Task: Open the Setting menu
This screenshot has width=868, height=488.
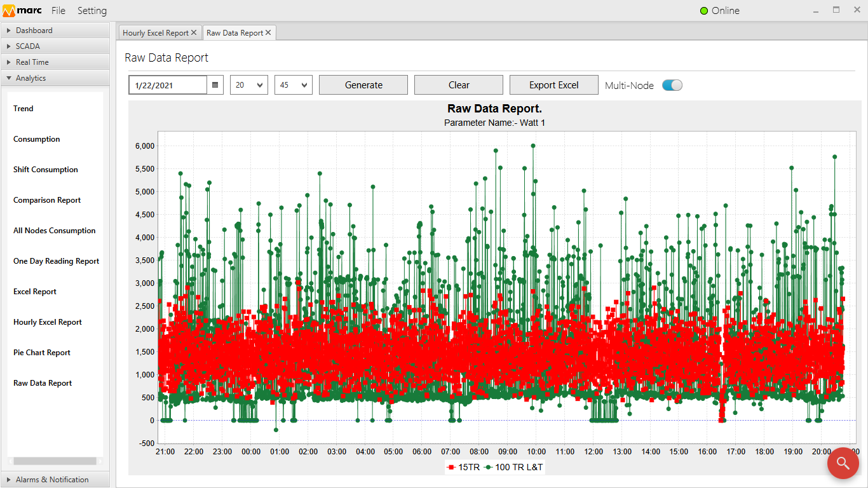Action: (92, 11)
